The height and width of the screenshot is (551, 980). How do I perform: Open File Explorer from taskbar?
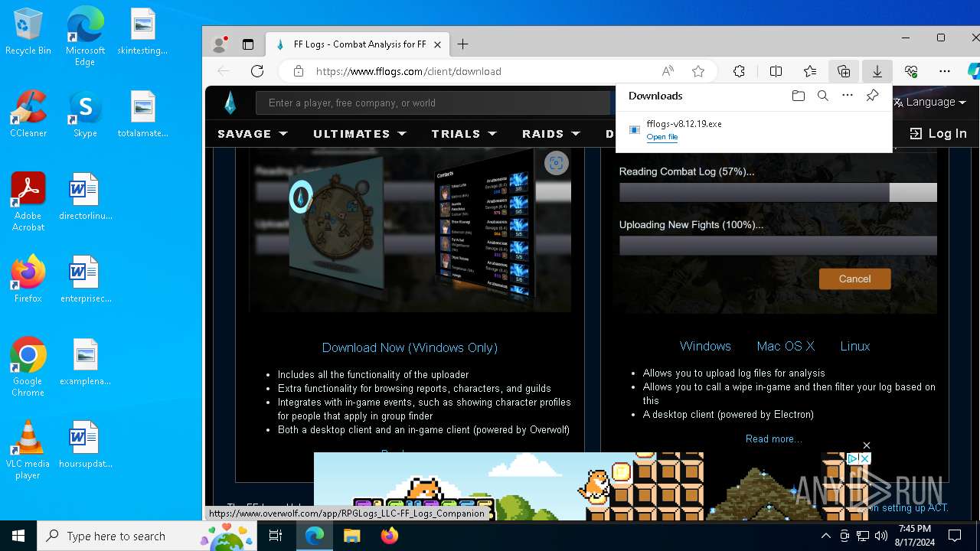coord(351,536)
